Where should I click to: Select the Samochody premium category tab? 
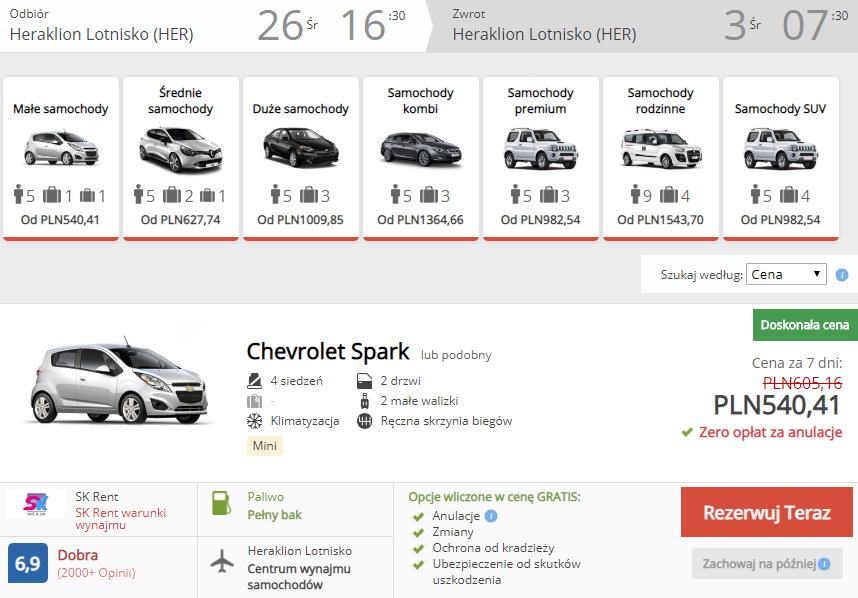pos(541,158)
